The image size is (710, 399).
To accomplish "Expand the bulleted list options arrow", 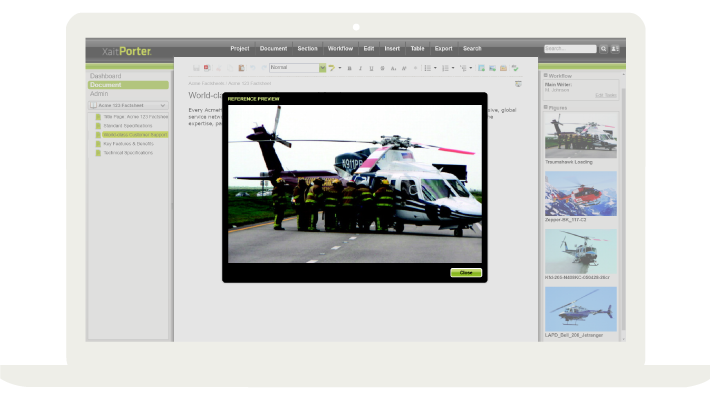I will 435,68.
